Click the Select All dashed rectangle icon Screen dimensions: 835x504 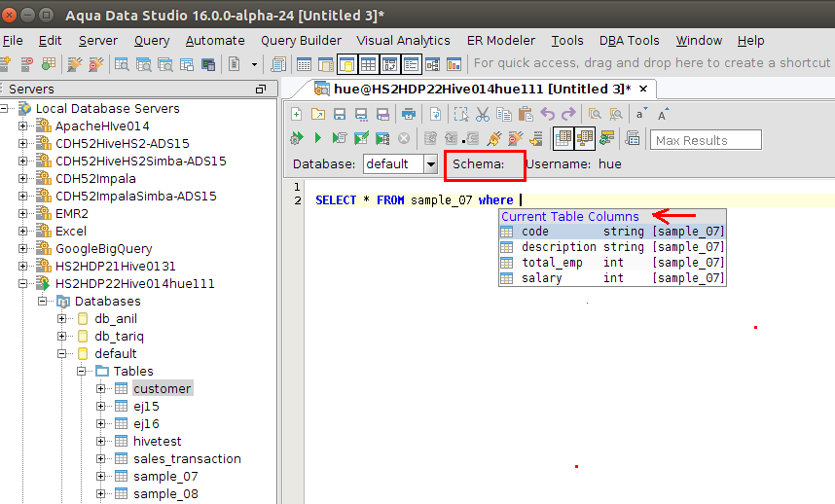(x=460, y=114)
